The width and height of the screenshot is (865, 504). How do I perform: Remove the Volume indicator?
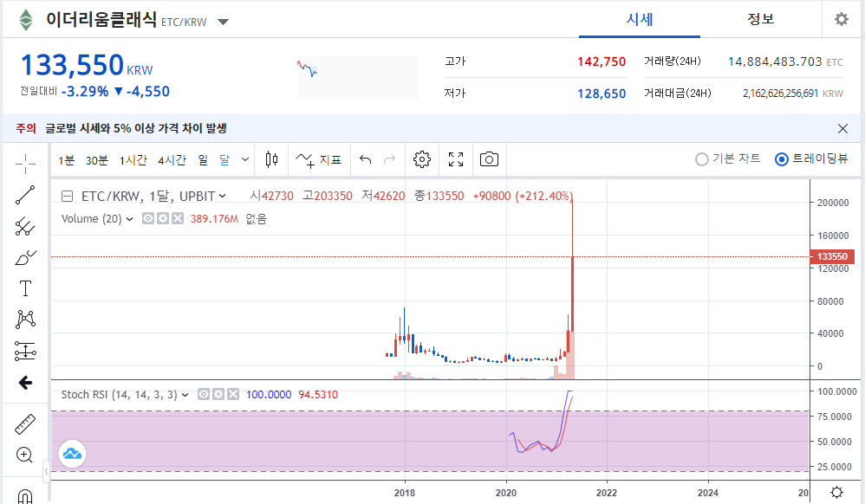click(x=178, y=219)
